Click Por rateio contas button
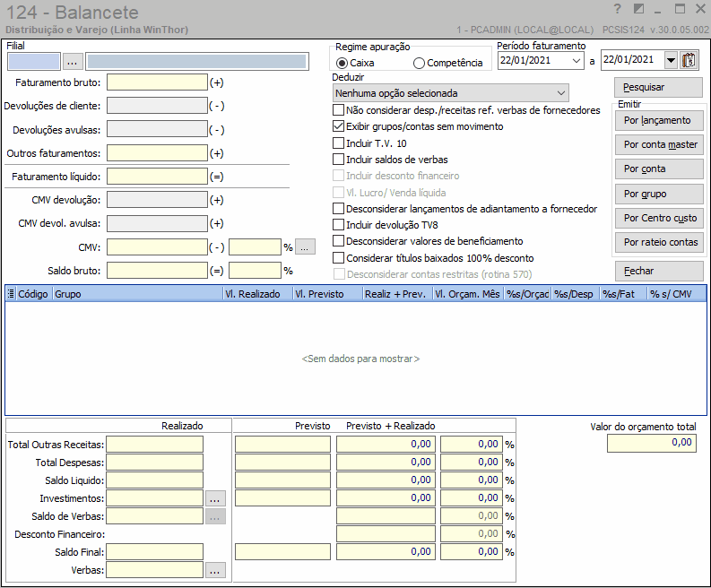This screenshot has height=588, width=711. click(659, 242)
